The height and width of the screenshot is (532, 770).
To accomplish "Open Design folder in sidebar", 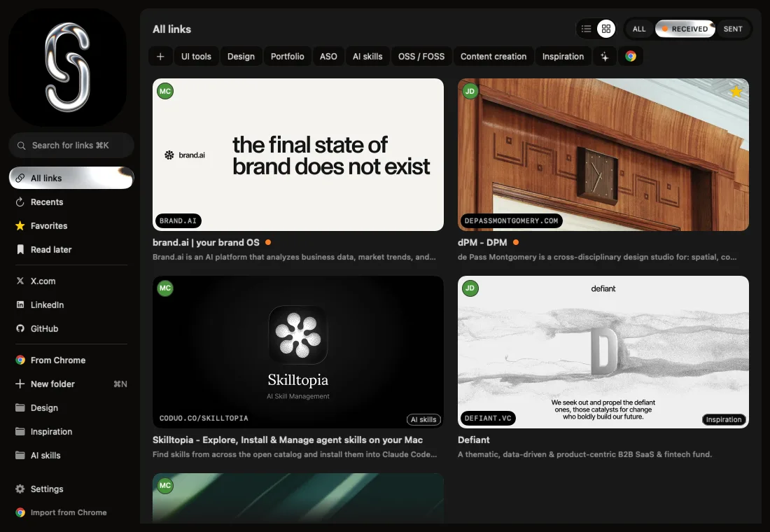I will pos(71,407).
